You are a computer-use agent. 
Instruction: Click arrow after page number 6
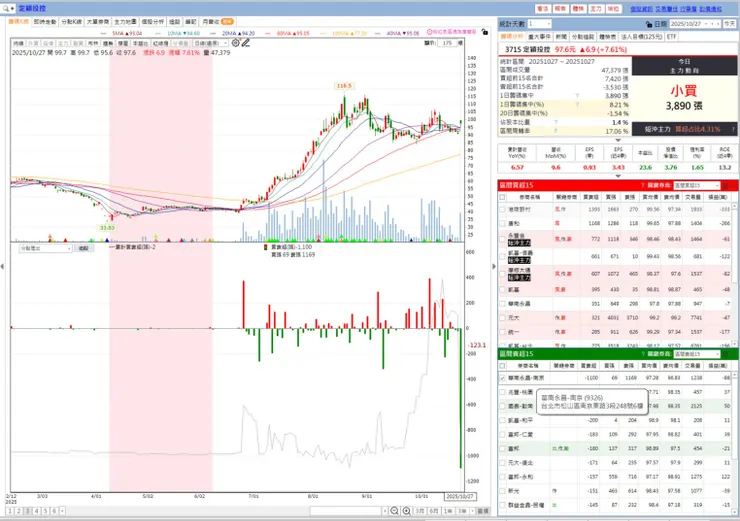[62, 511]
